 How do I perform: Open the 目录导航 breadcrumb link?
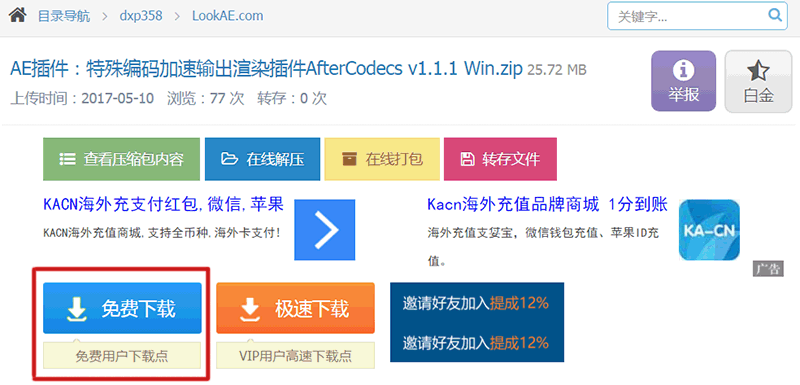coord(64,16)
